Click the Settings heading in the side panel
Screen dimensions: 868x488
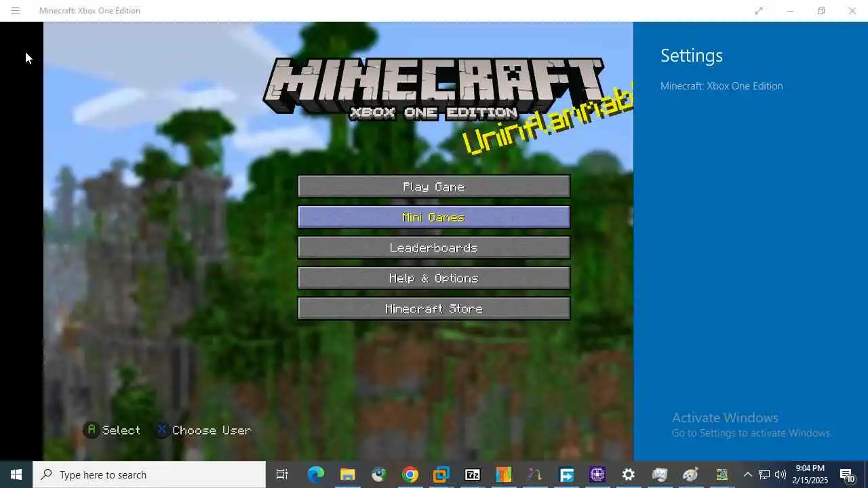[692, 56]
